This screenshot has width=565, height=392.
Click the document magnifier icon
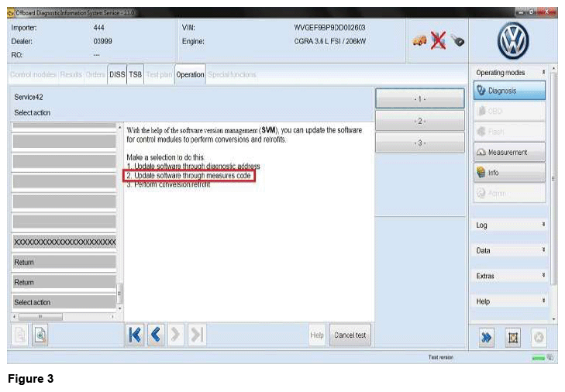click(x=40, y=335)
